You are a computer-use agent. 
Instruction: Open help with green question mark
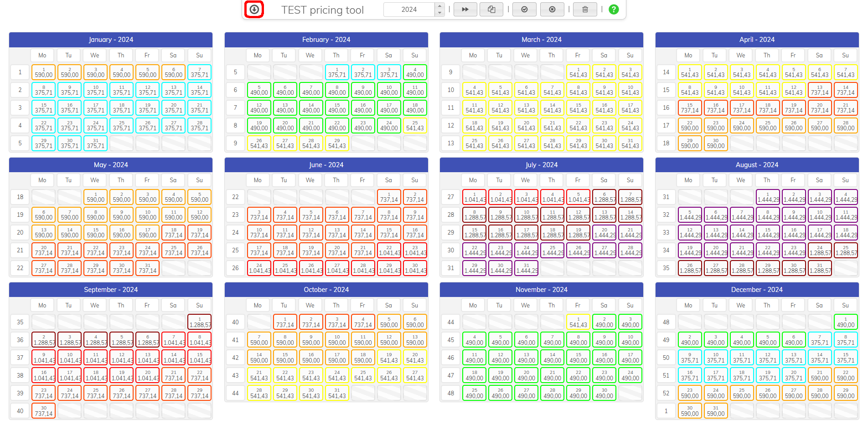tap(614, 9)
